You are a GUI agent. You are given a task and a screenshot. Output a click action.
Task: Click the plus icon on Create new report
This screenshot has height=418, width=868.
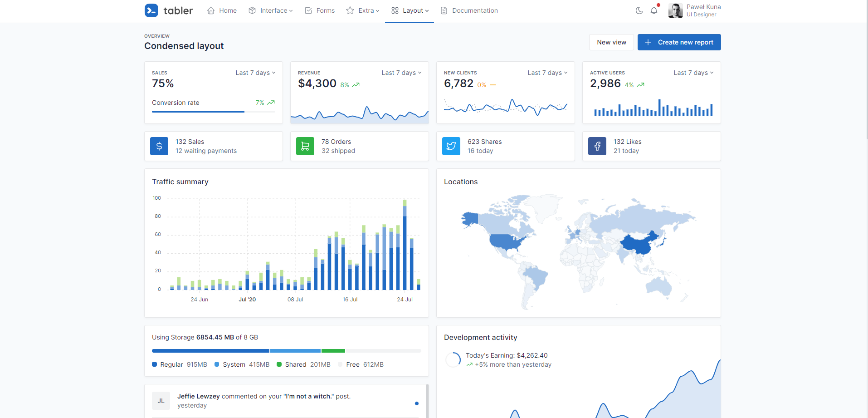click(649, 42)
